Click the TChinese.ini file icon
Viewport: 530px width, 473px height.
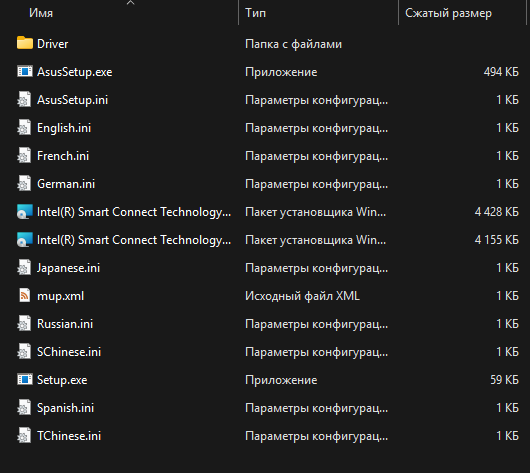pos(24,436)
